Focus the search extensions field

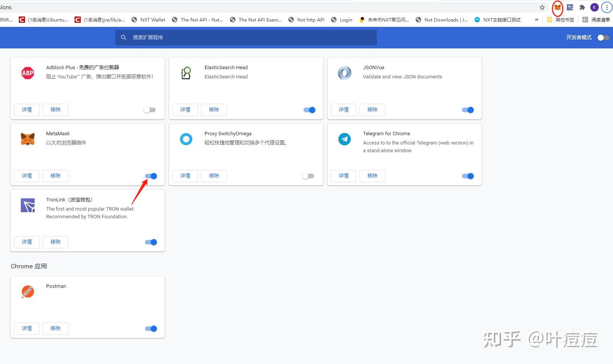pyautogui.click(x=246, y=37)
